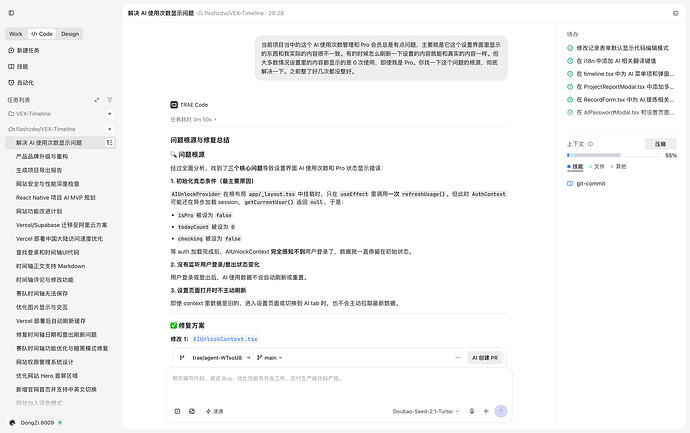Click the context usage progress bar at 55%
690x433 pixels.
point(616,155)
